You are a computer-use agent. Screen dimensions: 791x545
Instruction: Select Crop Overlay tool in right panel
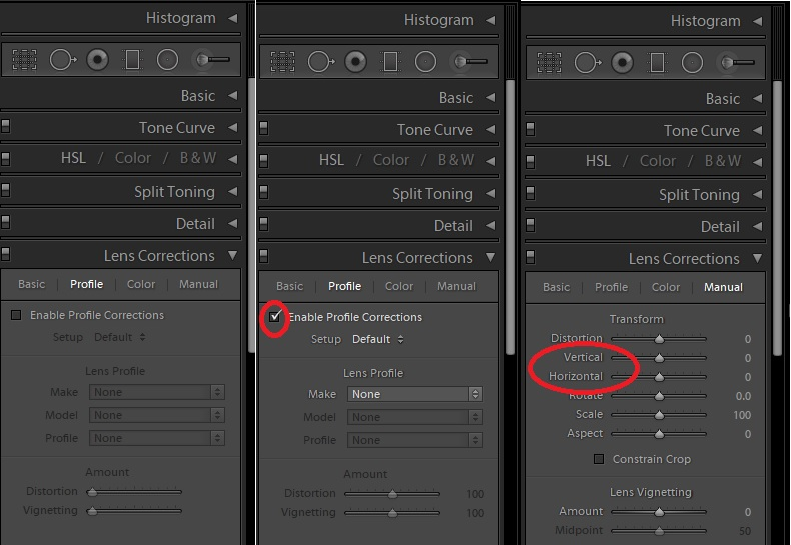[549, 63]
